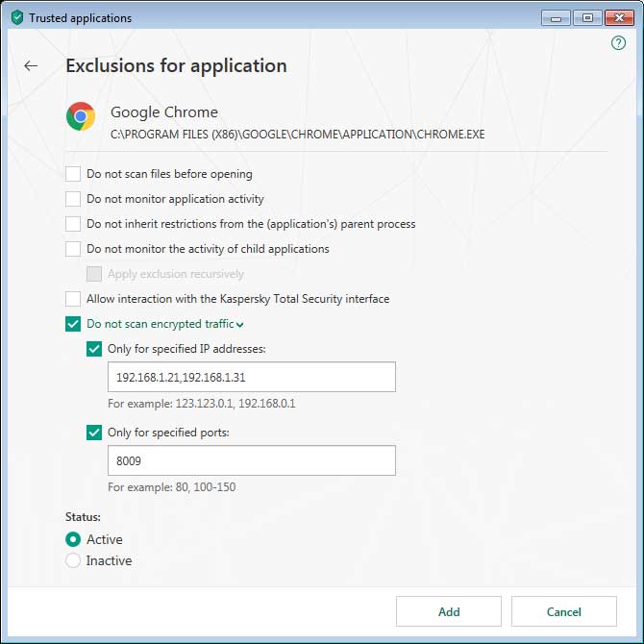Click the Status: label
644x644 pixels.
coord(83,517)
